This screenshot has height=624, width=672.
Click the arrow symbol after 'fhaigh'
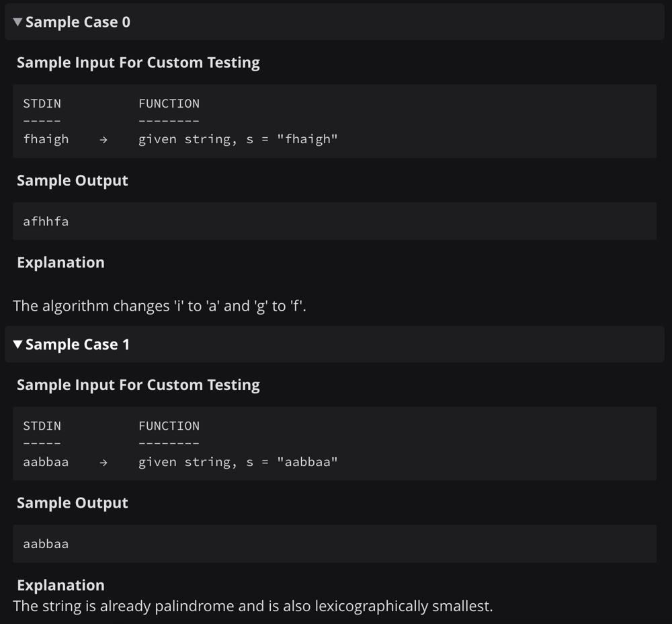(x=103, y=140)
